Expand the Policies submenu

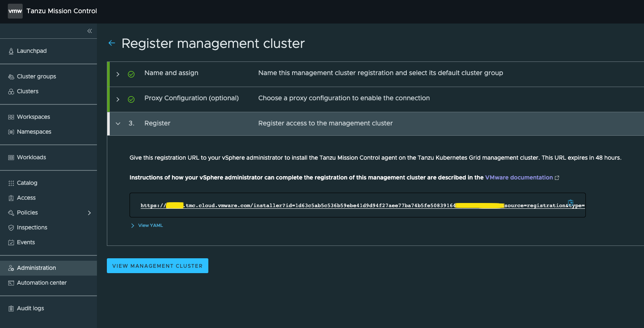click(89, 212)
